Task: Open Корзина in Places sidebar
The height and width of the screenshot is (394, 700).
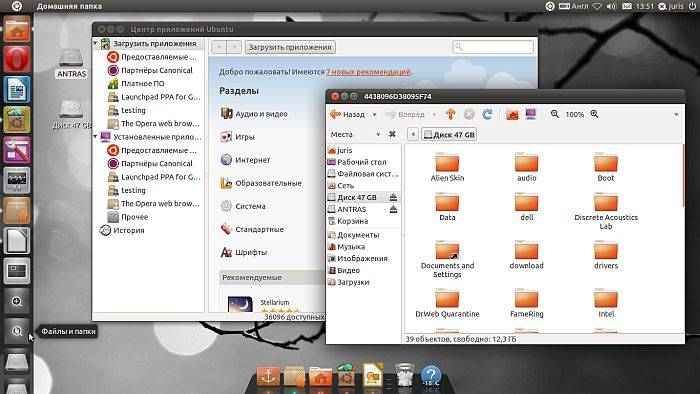Action: click(348, 221)
